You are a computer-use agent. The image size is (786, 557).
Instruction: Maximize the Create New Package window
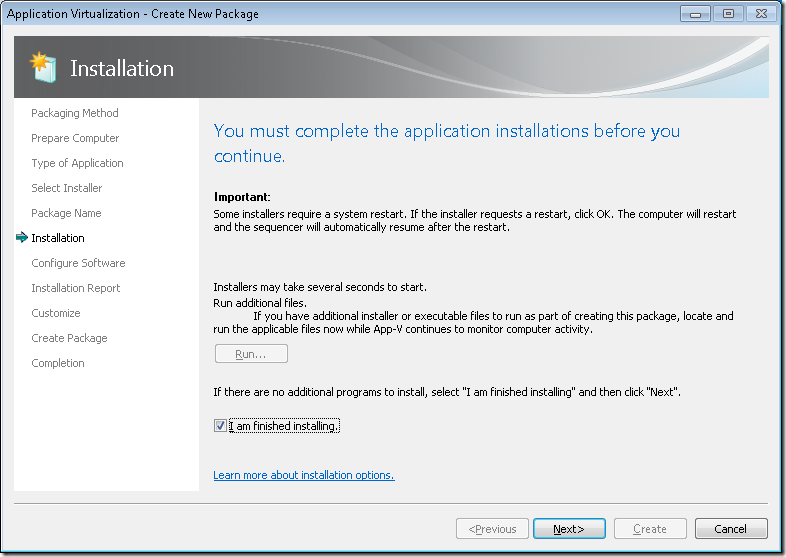pos(728,14)
